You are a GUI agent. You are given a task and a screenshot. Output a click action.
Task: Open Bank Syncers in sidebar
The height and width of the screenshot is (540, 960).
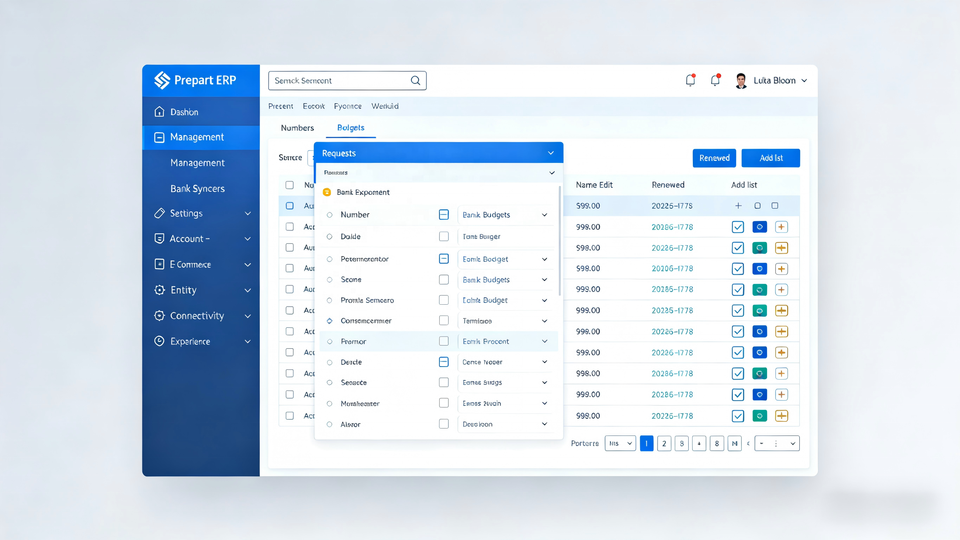(197, 189)
